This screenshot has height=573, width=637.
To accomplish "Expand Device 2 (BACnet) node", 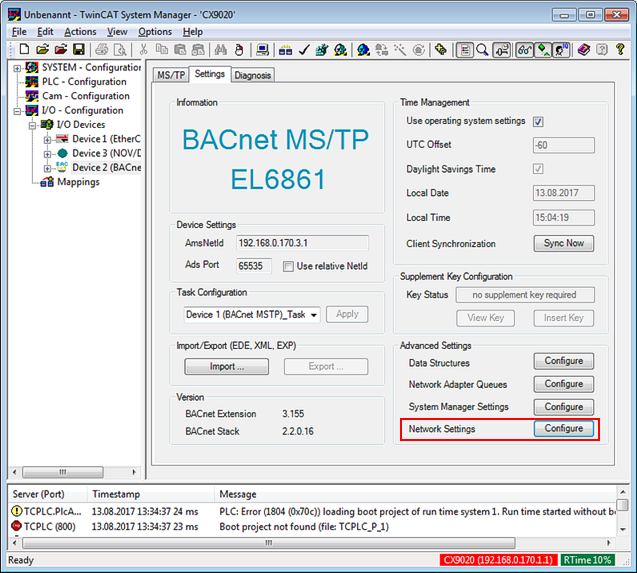I will tap(47, 168).
